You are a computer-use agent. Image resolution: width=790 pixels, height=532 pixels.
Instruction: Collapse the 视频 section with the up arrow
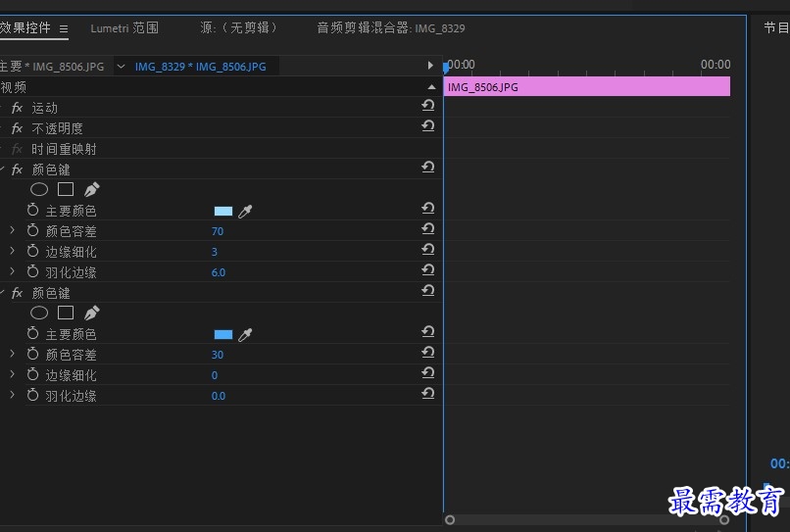tap(432, 87)
